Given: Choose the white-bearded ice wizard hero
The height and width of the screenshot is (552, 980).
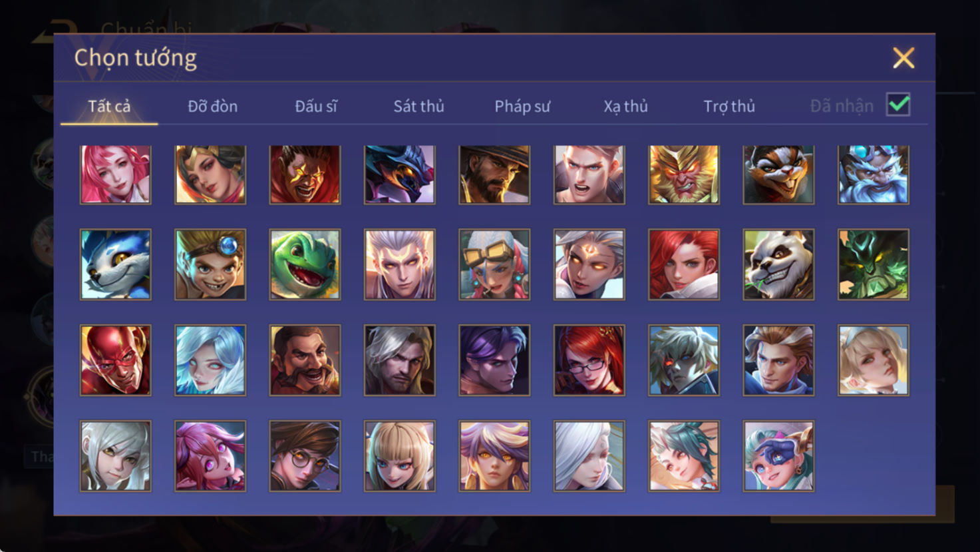Looking at the screenshot, I should 874,174.
